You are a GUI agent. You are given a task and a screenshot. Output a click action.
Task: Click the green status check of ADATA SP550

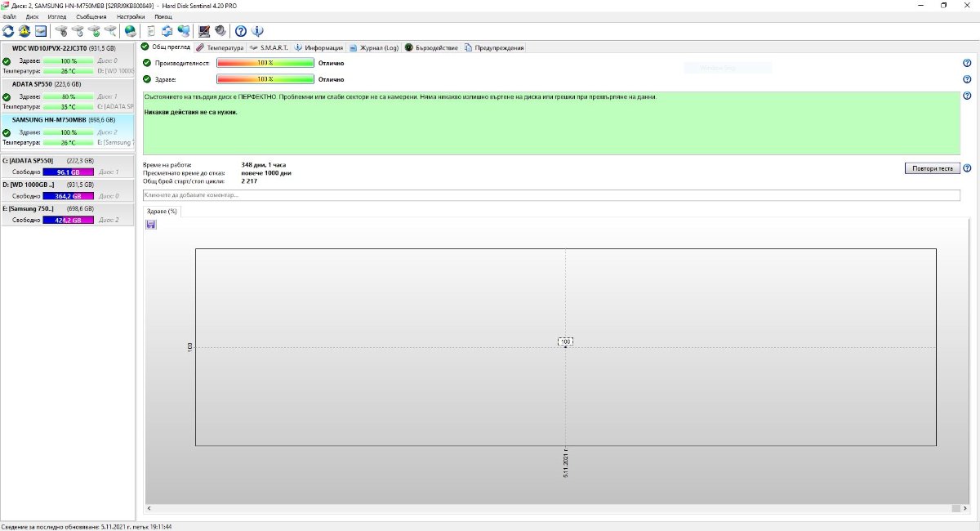(x=7, y=96)
